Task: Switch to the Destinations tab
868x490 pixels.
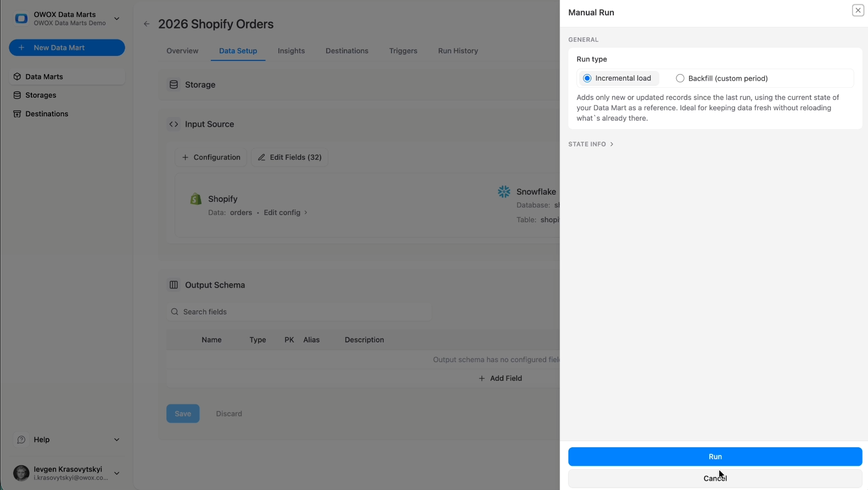Action: pyautogui.click(x=347, y=50)
